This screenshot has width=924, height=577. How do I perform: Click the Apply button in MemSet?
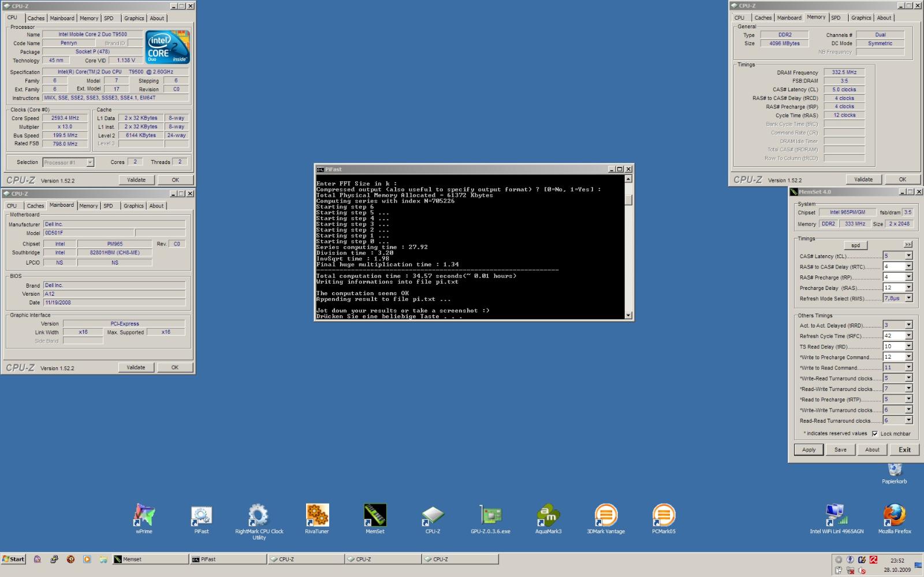808,450
